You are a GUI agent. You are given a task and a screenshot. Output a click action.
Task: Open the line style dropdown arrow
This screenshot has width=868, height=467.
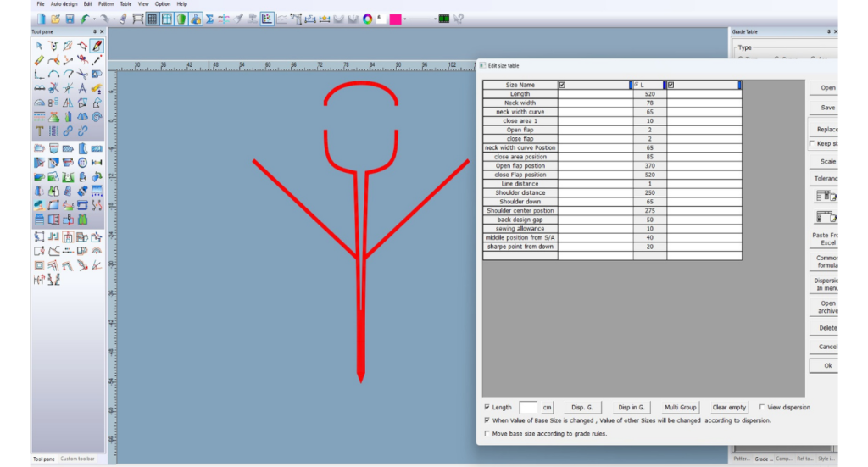point(435,19)
